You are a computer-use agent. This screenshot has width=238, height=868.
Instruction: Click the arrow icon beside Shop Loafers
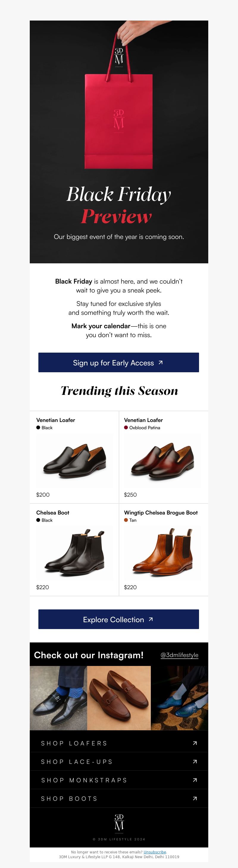click(195, 743)
